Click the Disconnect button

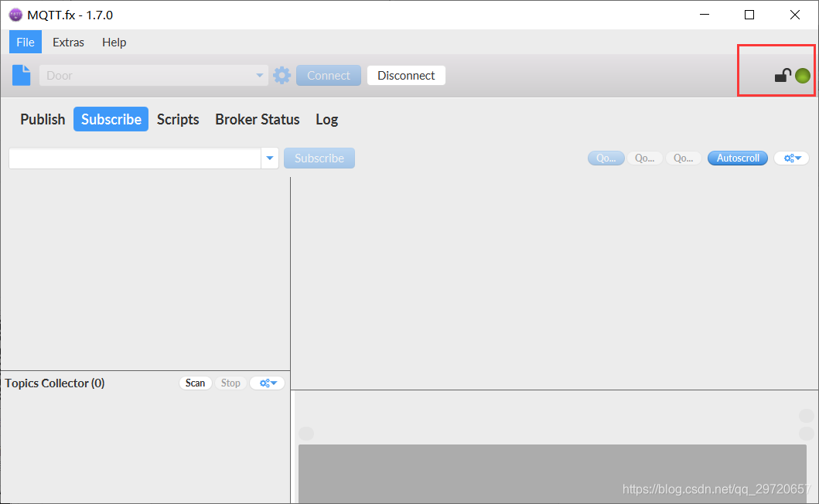[406, 75]
